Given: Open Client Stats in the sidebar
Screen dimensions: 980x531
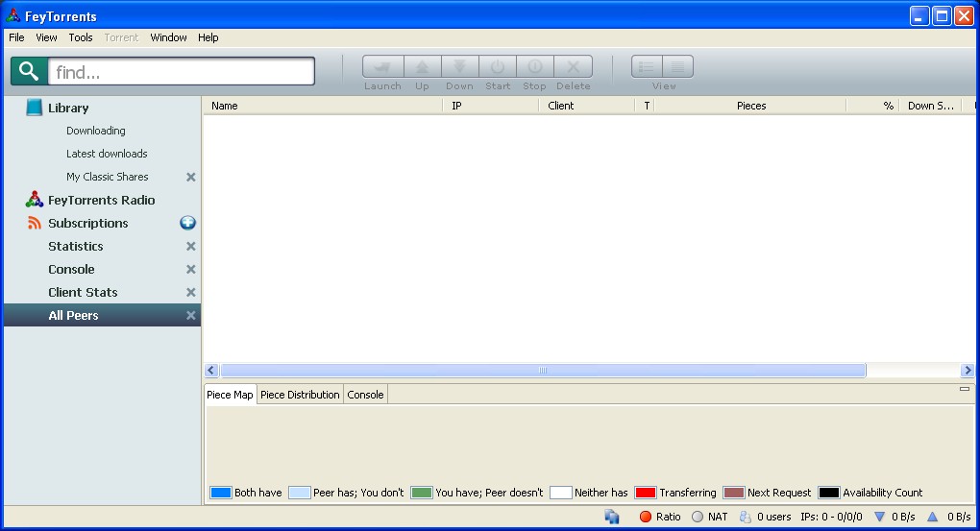Looking at the screenshot, I should point(83,292).
